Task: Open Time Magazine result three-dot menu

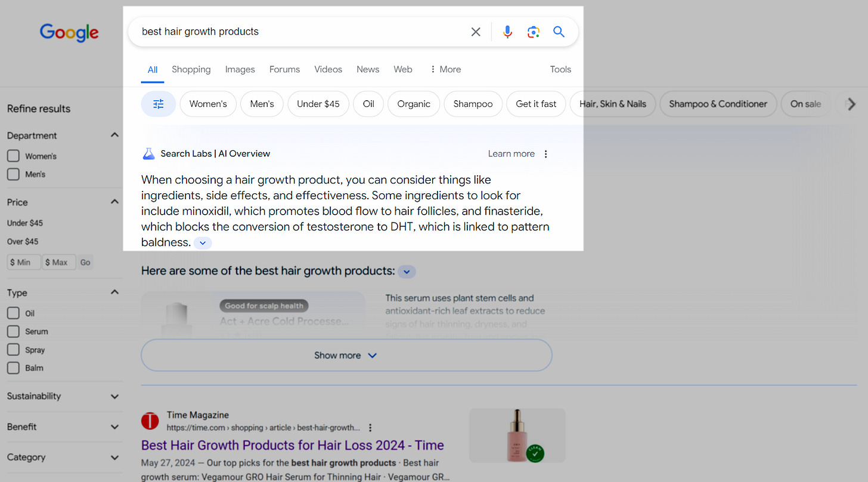Action: click(x=370, y=428)
